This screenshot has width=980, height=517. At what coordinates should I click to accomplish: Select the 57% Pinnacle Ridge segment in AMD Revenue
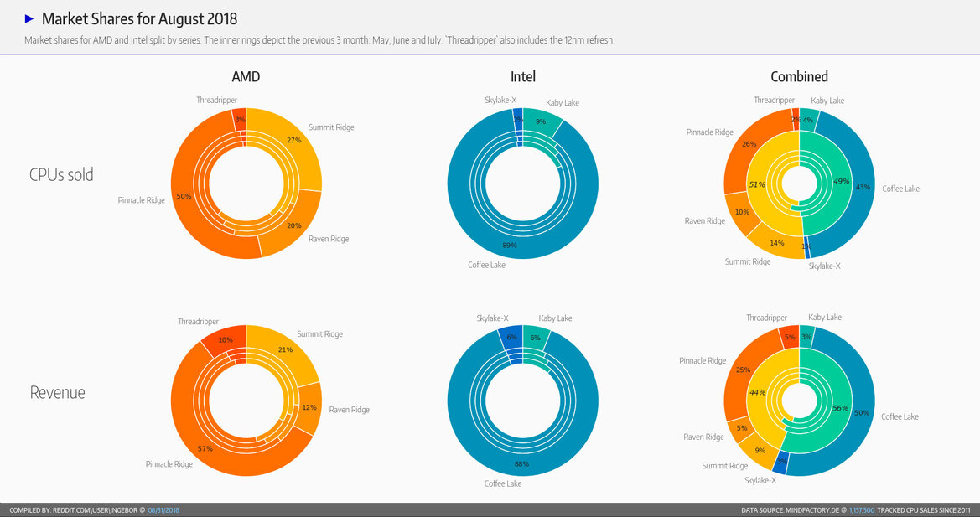(205, 448)
